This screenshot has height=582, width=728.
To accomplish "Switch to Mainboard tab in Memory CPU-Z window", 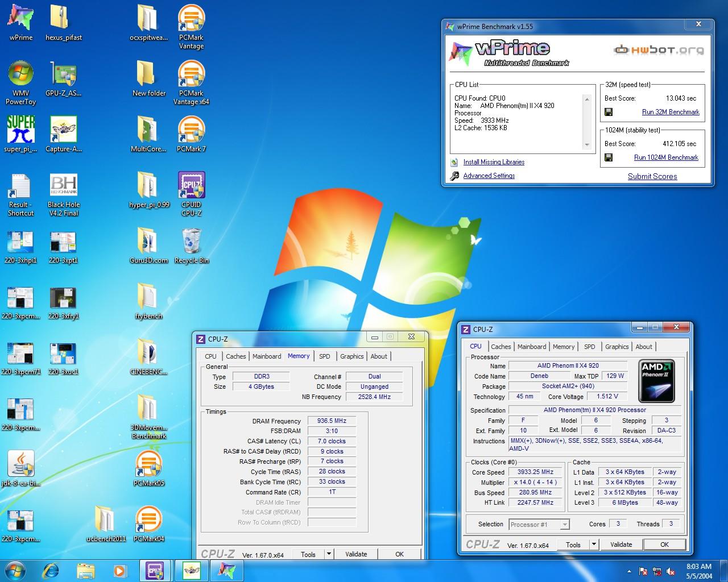I will point(267,356).
